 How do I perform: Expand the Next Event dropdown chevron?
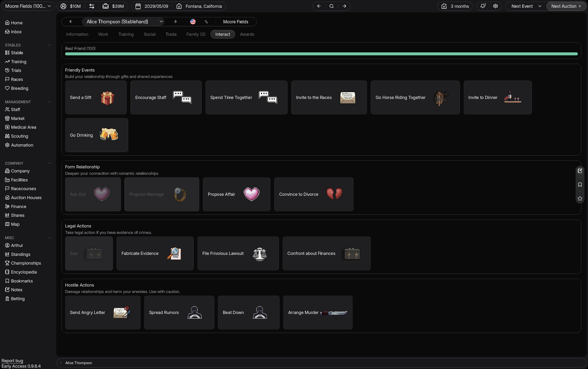[540, 6]
